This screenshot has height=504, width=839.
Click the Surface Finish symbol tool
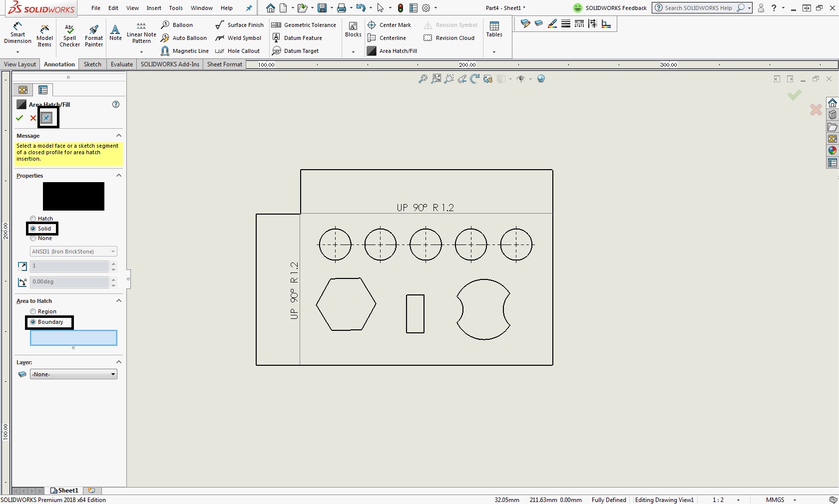pos(240,25)
